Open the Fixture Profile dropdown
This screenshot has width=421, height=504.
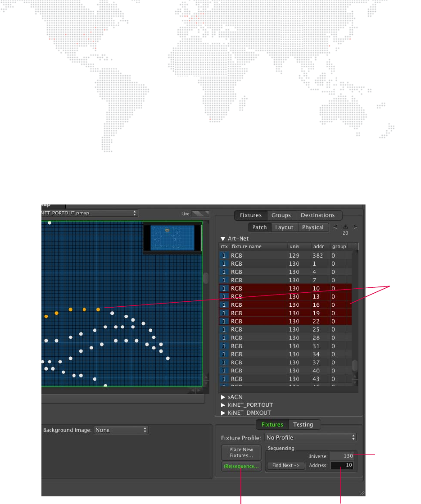pos(310,437)
